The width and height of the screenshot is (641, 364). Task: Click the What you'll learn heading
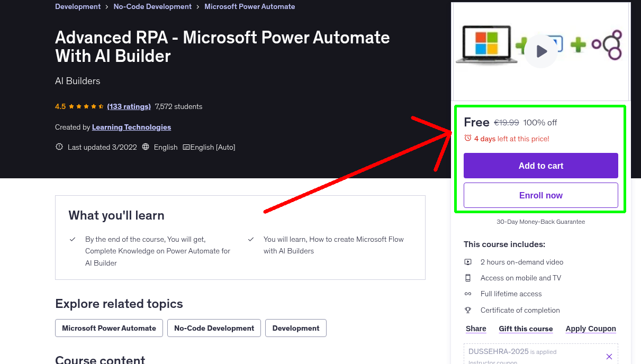[x=116, y=215]
